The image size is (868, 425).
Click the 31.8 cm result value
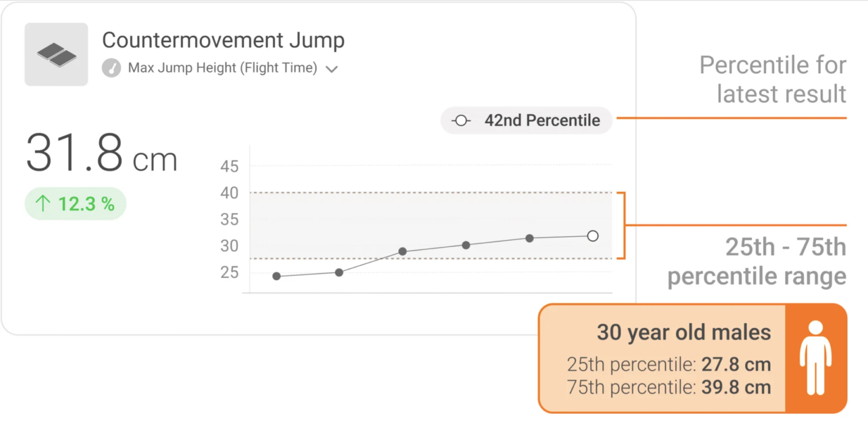(102, 153)
